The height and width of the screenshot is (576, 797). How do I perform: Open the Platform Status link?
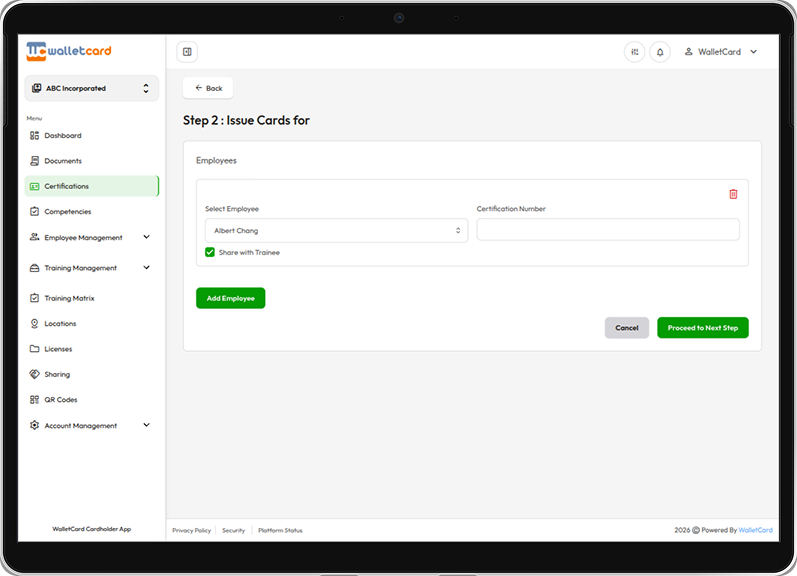click(280, 530)
